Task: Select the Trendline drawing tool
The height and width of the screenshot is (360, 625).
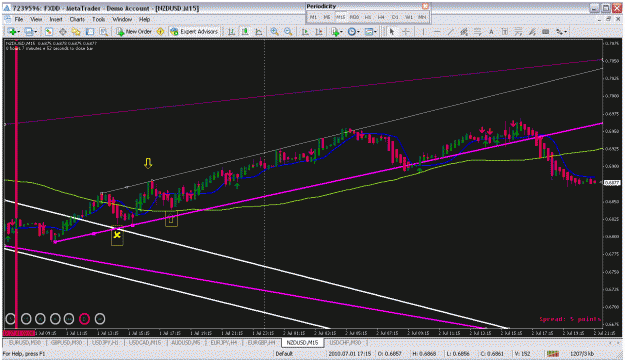Action: tap(450, 31)
